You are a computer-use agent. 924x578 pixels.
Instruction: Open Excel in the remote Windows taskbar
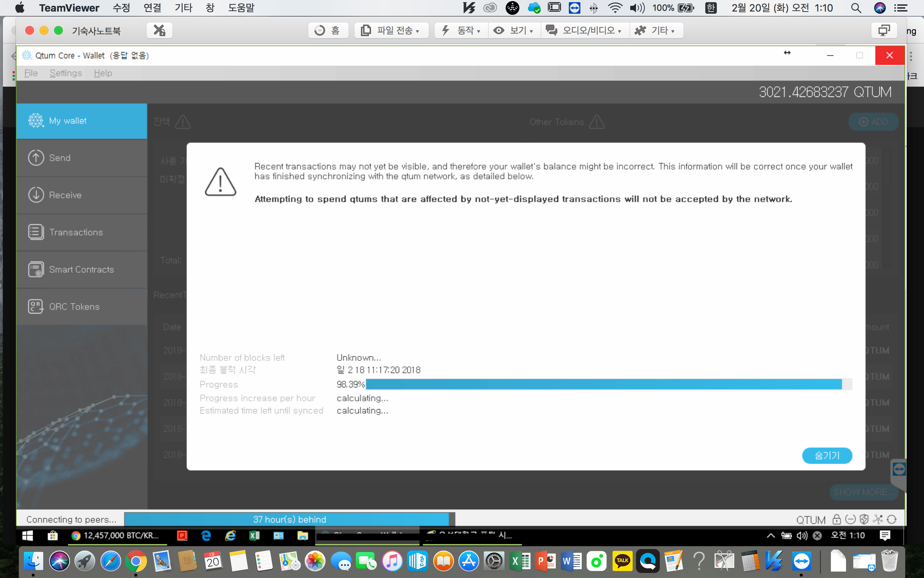254,536
